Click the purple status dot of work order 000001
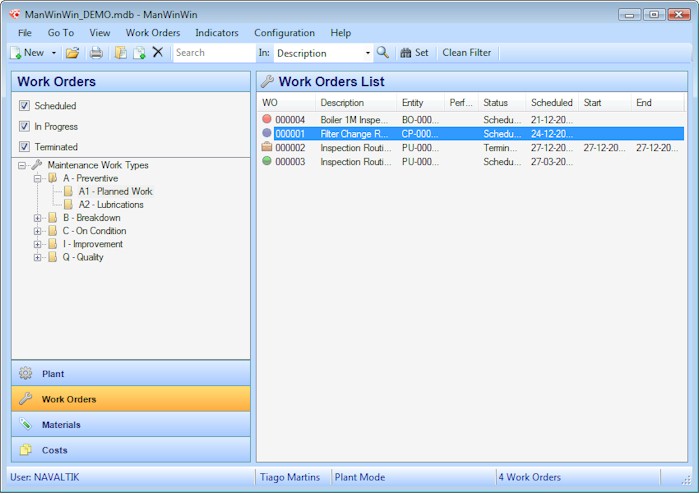 point(267,133)
